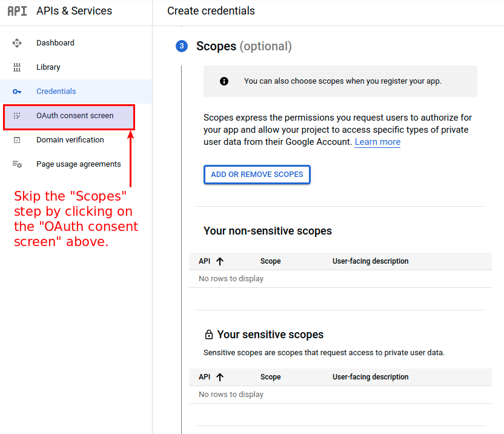Click User-facing description header in sensitive table
This screenshot has width=504, height=434.
coord(370,377)
